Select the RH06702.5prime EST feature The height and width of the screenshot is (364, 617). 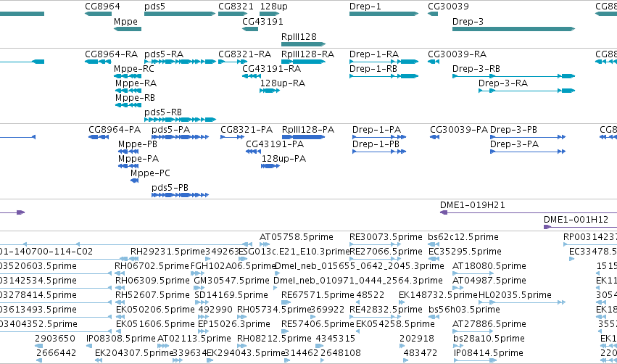coord(120,273)
